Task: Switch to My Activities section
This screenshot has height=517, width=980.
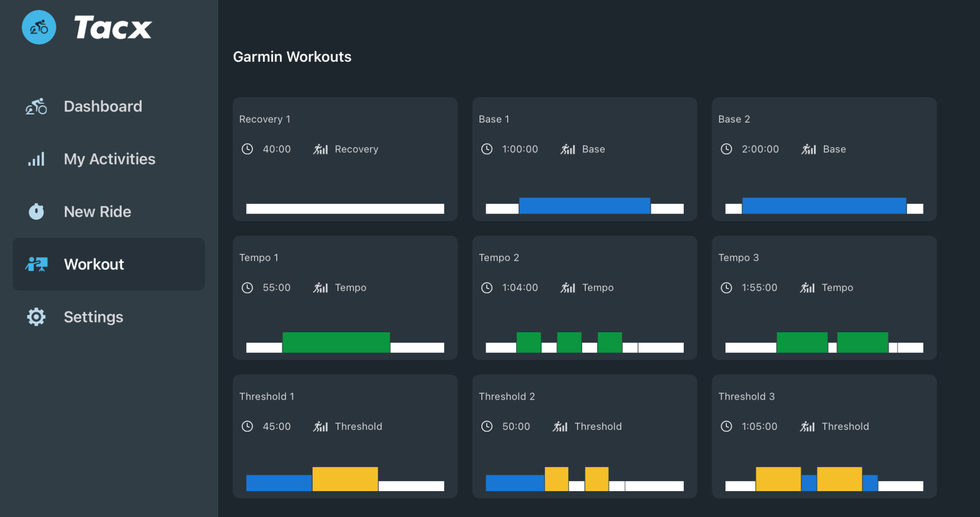Action: pos(109,159)
